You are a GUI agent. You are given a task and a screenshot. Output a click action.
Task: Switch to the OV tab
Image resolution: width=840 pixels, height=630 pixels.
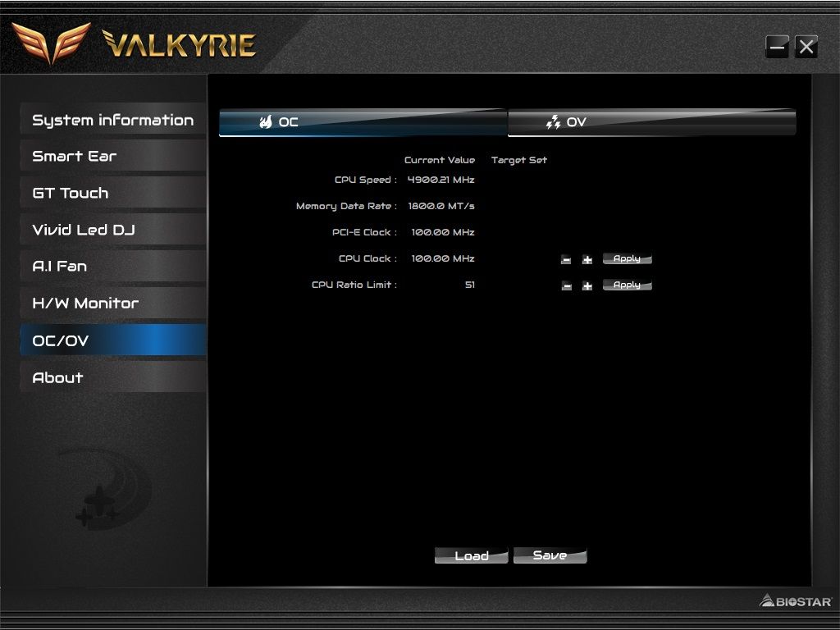coord(651,122)
